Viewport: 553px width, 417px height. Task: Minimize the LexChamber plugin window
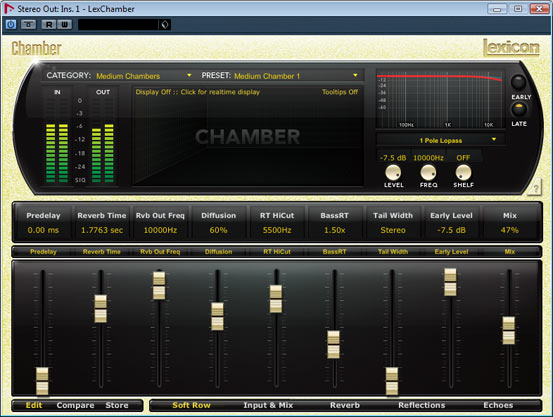[x=497, y=8]
